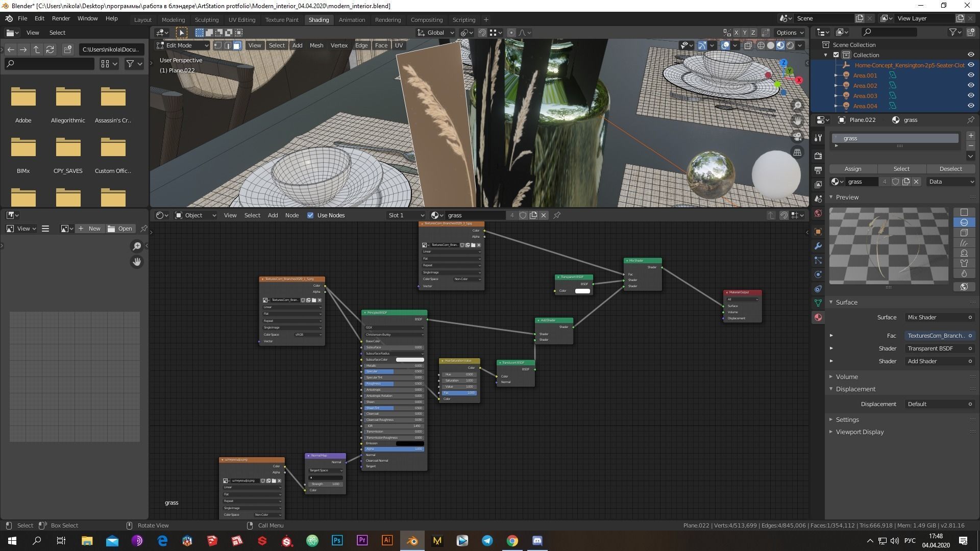
Task: Click Open in the image editor
Action: coord(120,229)
